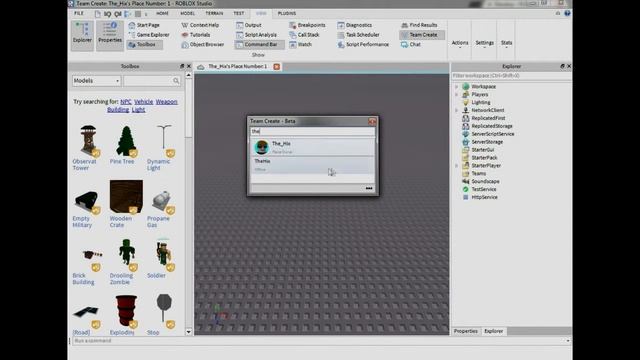This screenshot has width=640, height=360.
Task: Switch to the TEST ribbon tab
Action: (238, 13)
